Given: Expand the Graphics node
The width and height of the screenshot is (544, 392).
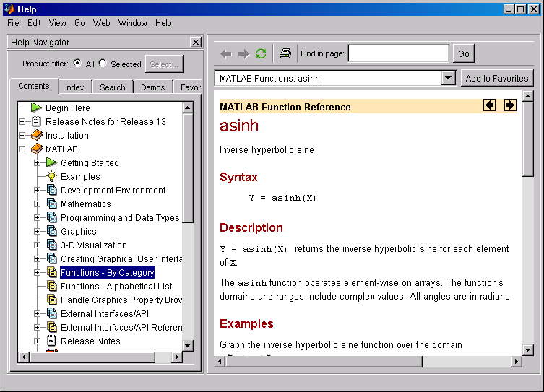Looking at the screenshot, I should pyautogui.click(x=37, y=231).
